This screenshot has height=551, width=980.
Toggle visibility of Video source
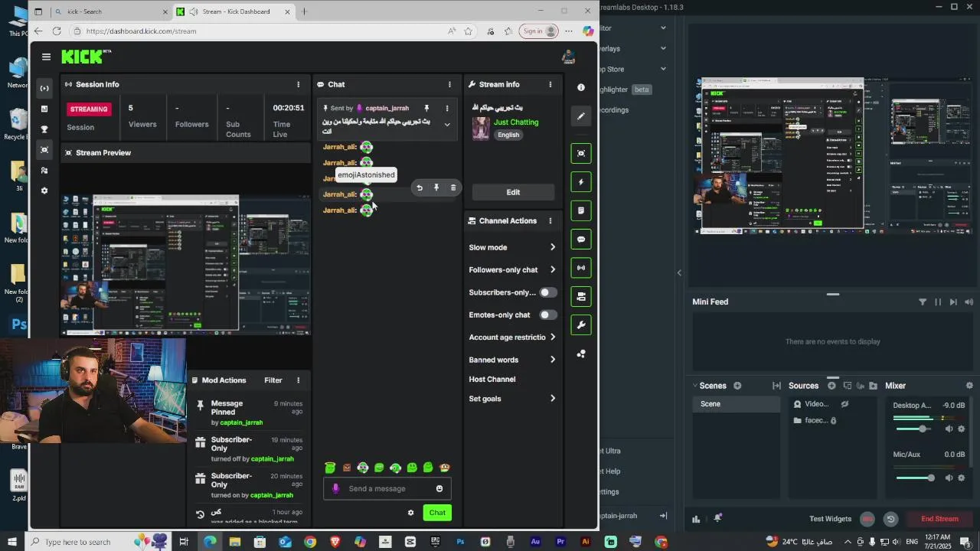tap(845, 403)
